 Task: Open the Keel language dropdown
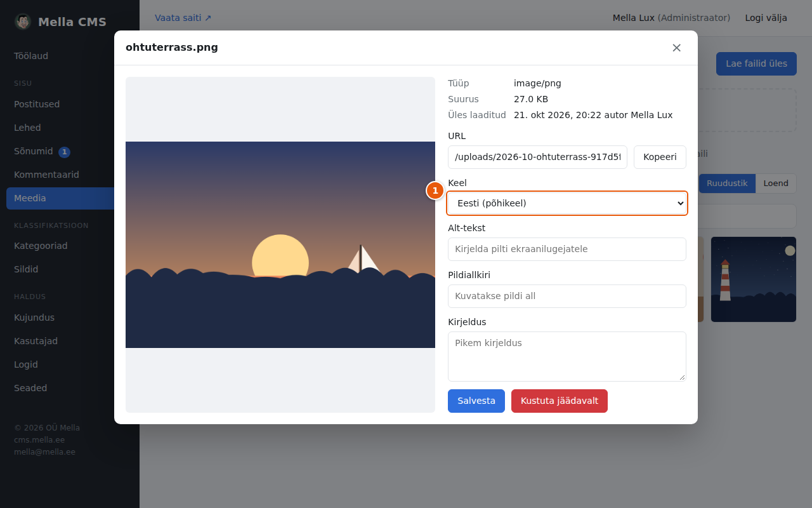(x=567, y=203)
